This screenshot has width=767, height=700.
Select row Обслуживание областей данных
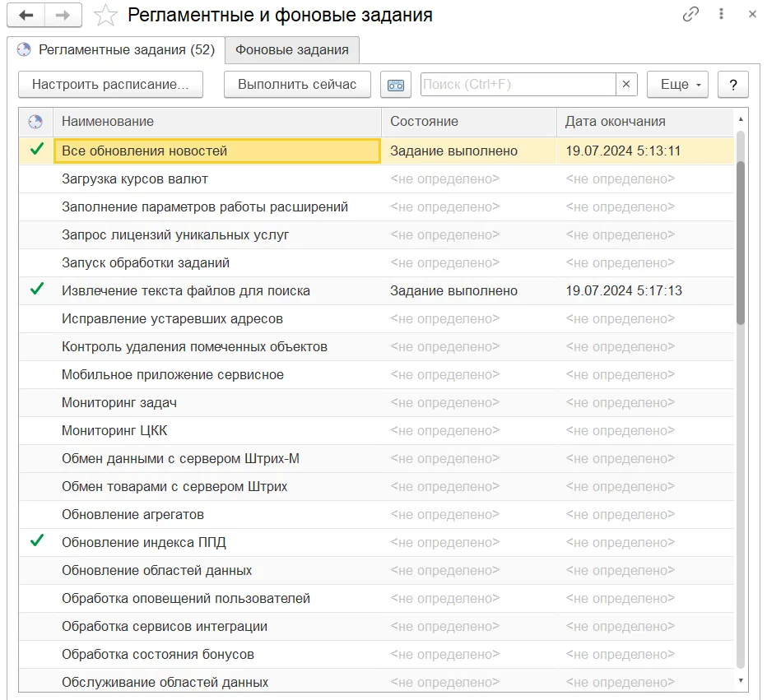(x=376, y=680)
